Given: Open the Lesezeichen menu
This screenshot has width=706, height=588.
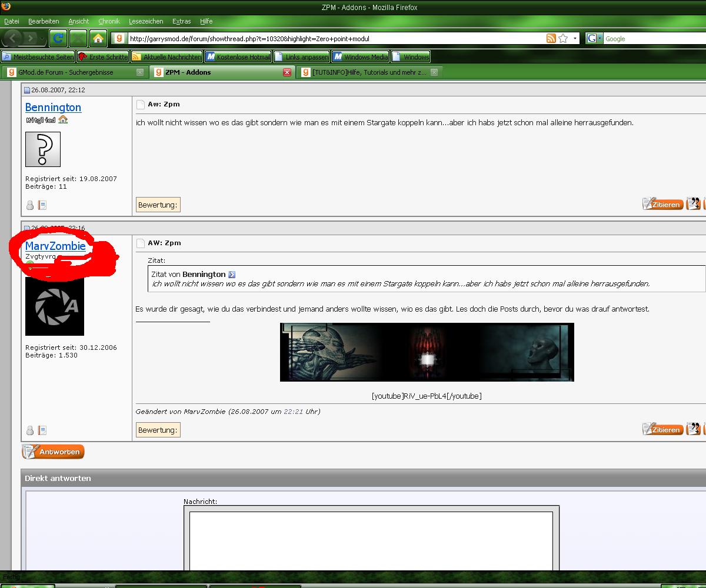Looking at the screenshot, I should [146, 21].
